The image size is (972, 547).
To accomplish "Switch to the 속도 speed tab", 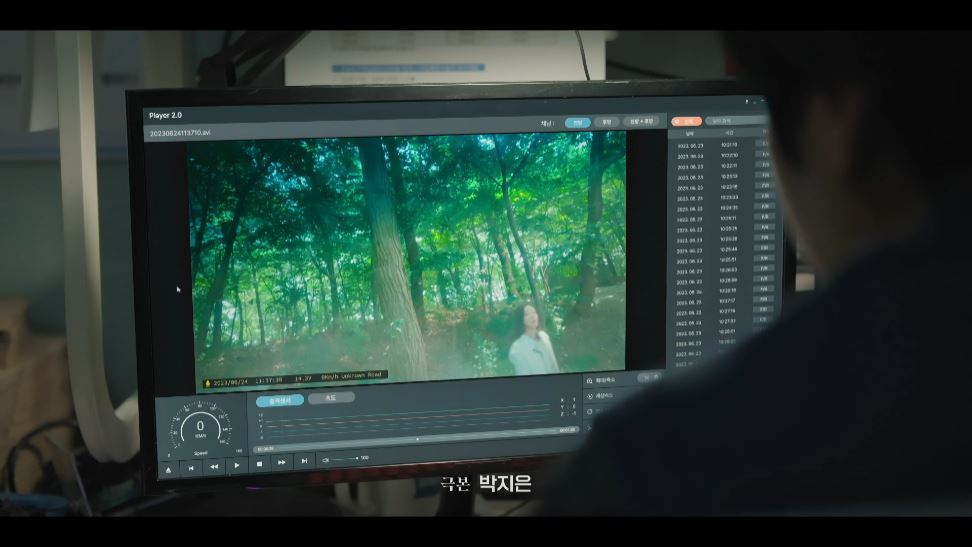I will pyautogui.click(x=331, y=398).
